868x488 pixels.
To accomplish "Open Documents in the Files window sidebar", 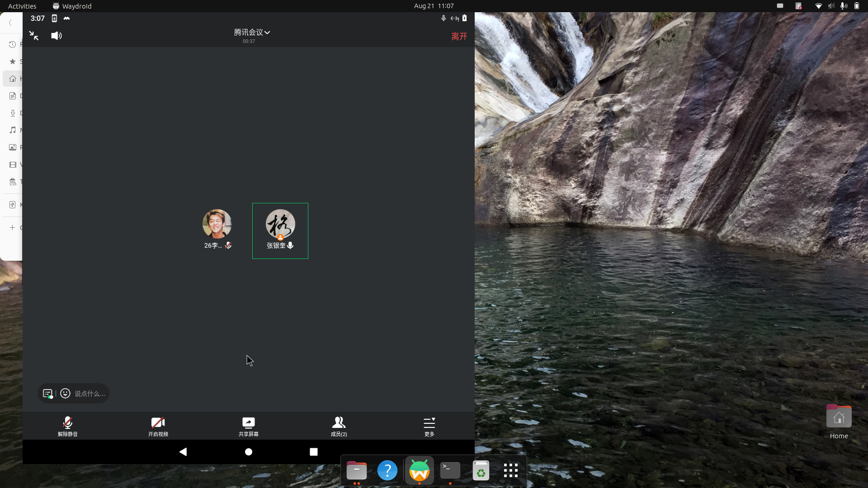I will pyautogui.click(x=13, y=96).
